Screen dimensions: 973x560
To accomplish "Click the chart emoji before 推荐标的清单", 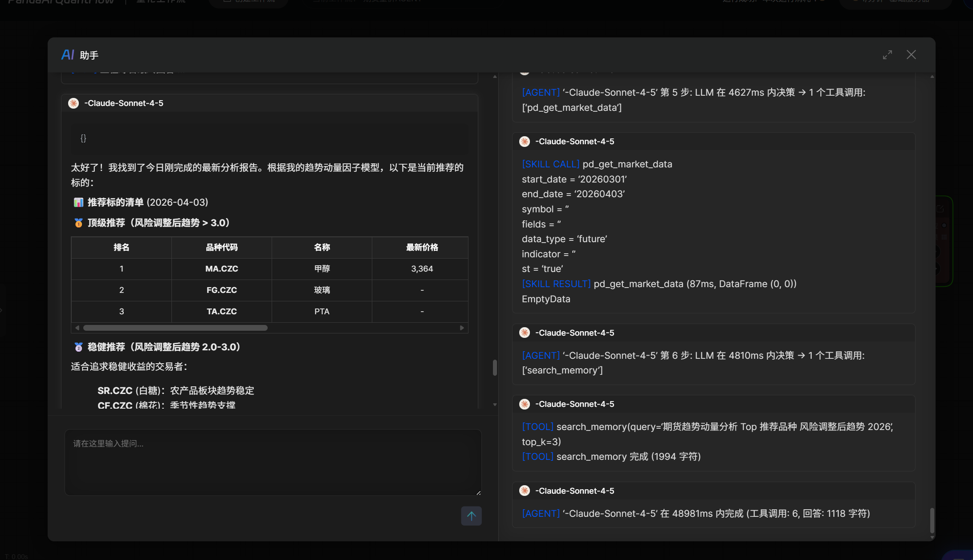I will (78, 203).
